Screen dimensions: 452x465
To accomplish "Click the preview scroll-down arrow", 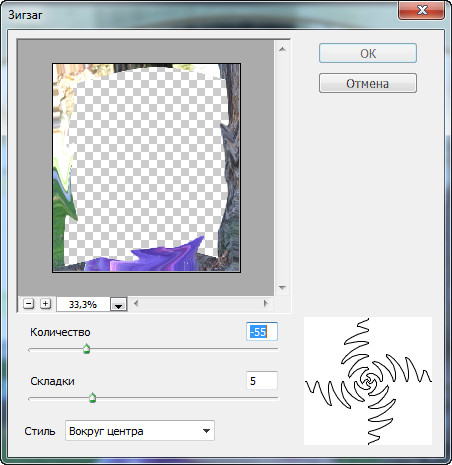I will (282, 288).
